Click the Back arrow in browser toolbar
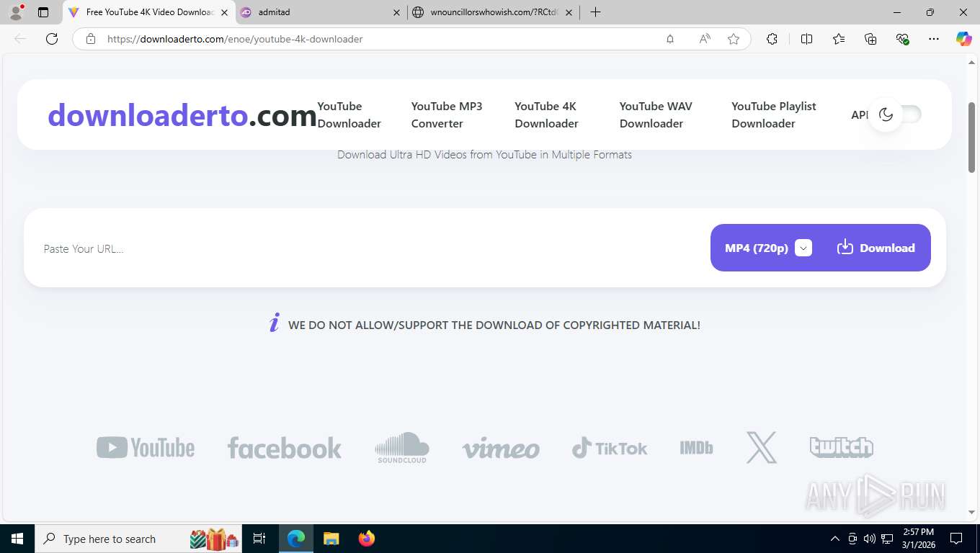Screen dimensions: 980x553 [20, 39]
